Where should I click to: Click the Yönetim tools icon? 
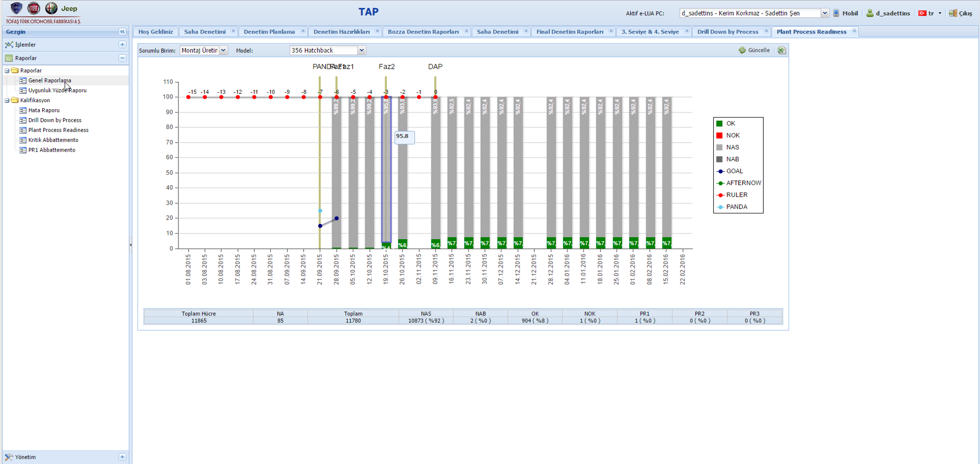[9, 457]
